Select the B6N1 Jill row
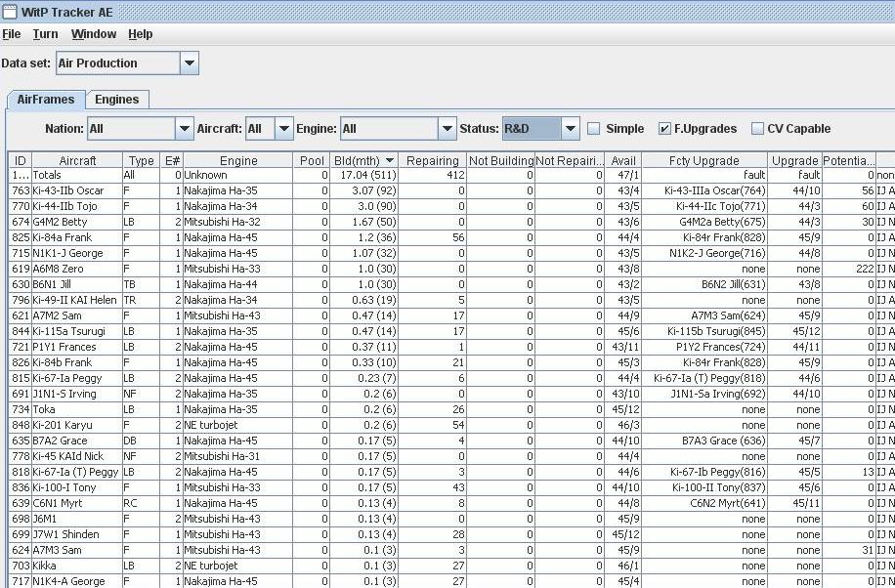Image resolution: width=895 pixels, height=588 pixels. (x=451, y=284)
